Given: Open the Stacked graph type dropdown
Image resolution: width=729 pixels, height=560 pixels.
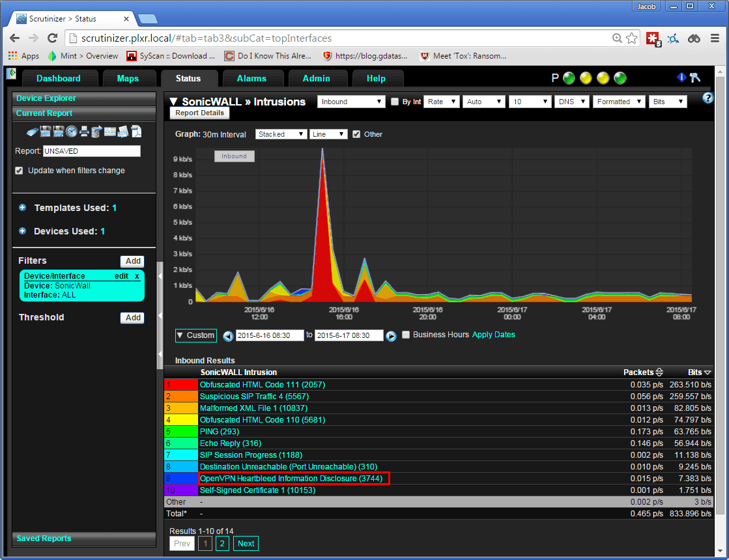Looking at the screenshot, I should [281, 134].
